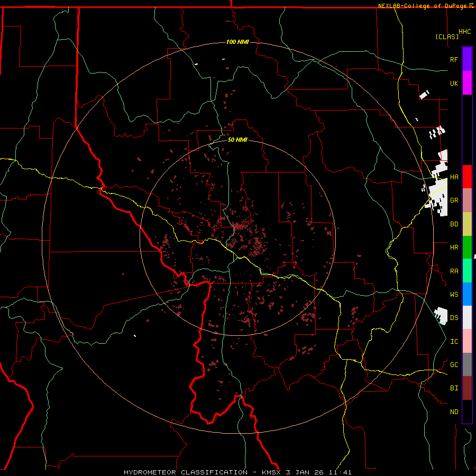Viewport: 476px width, 476px height.
Task: Click the 3 JAN 26 date stamp
Action: click(x=306, y=472)
